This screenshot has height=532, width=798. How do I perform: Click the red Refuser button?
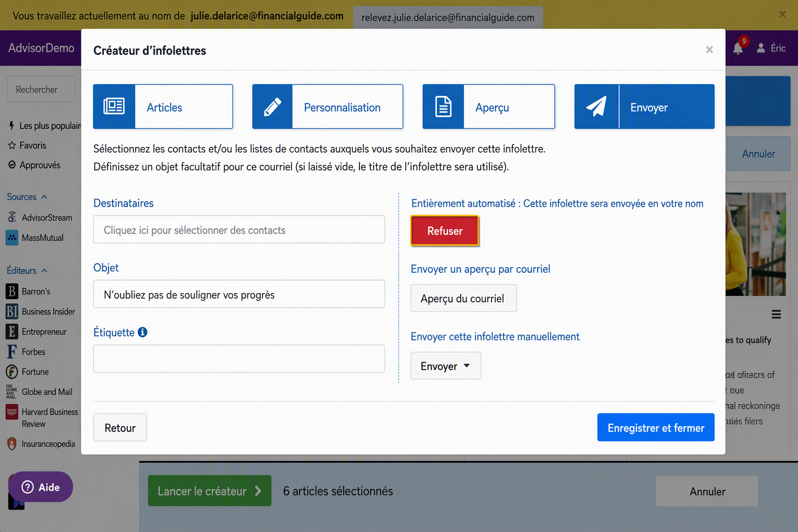(445, 231)
